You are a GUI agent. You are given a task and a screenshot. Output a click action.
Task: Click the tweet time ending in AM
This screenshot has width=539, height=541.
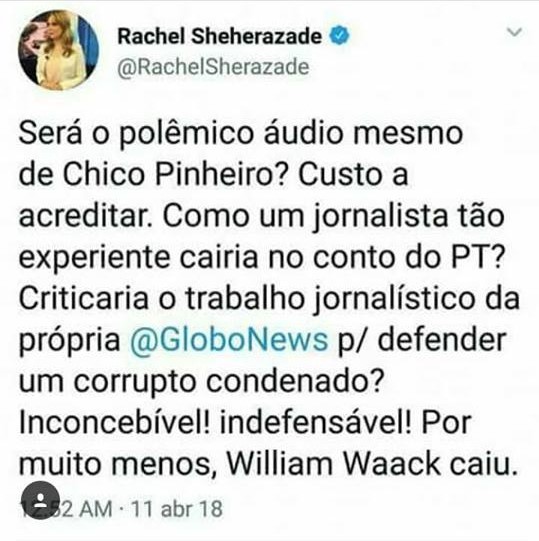click(66, 509)
